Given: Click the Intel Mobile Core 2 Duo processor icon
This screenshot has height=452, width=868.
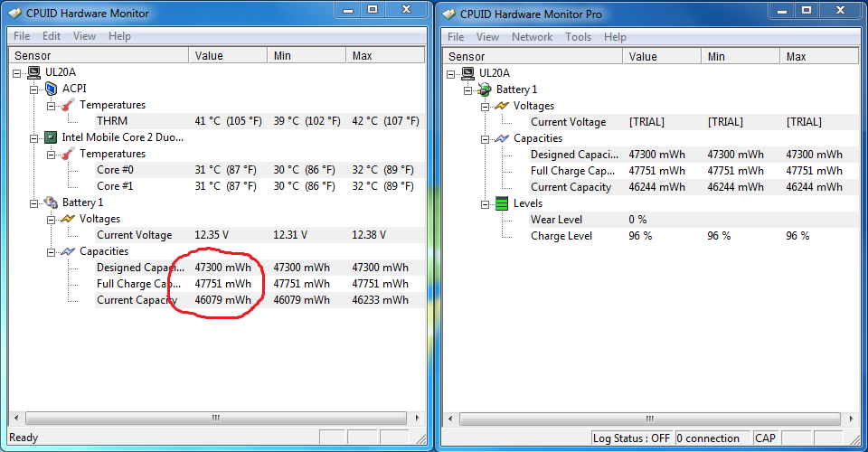Looking at the screenshot, I should pyautogui.click(x=51, y=137).
